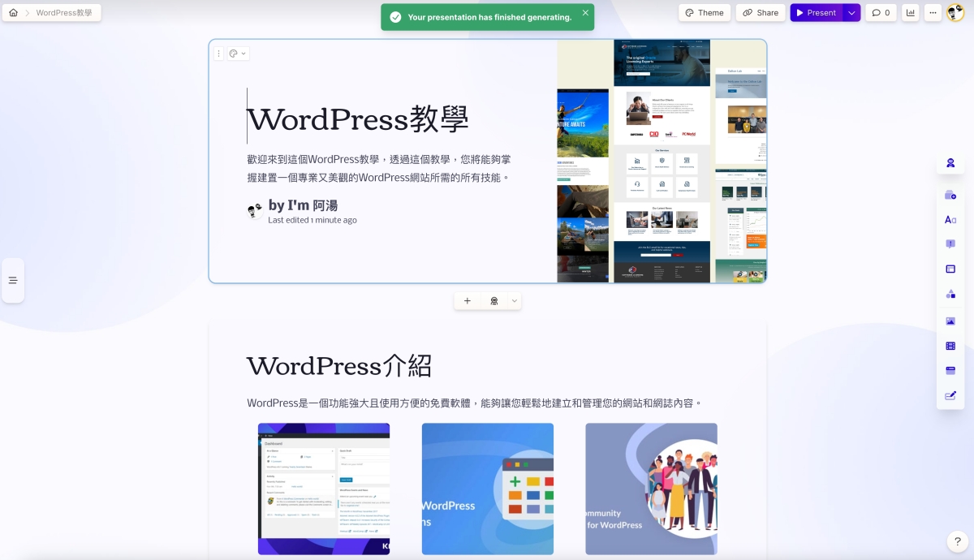Open forms and buttons icon in sidebar

pos(950,395)
